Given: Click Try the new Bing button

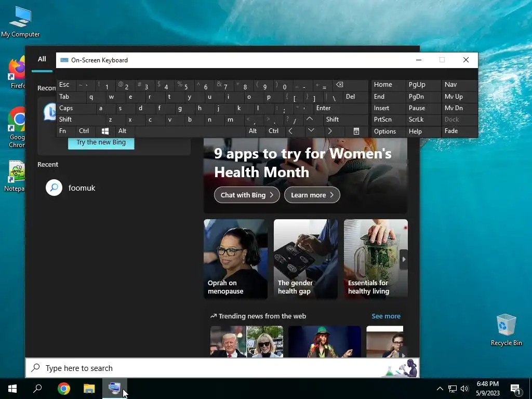Looking at the screenshot, I should click(x=101, y=142).
